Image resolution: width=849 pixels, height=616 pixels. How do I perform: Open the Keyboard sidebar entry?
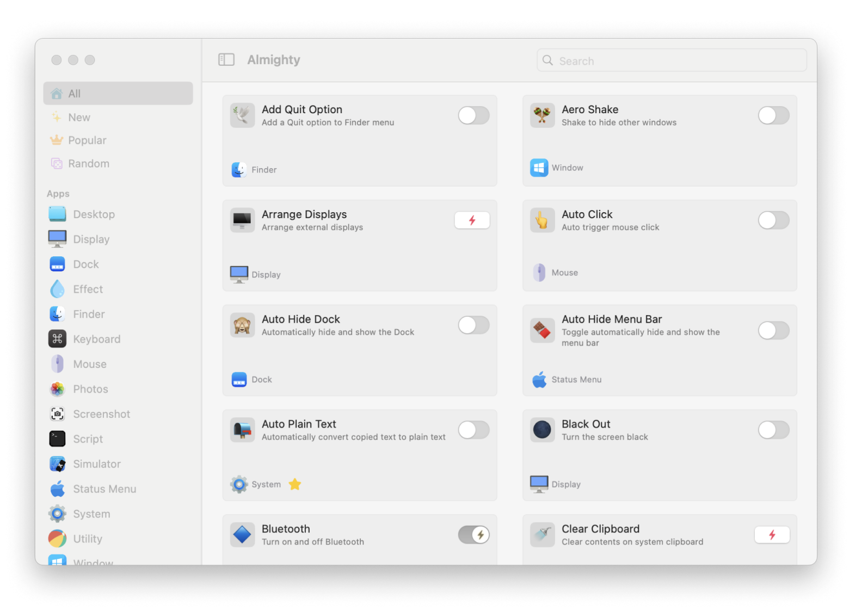point(118,339)
